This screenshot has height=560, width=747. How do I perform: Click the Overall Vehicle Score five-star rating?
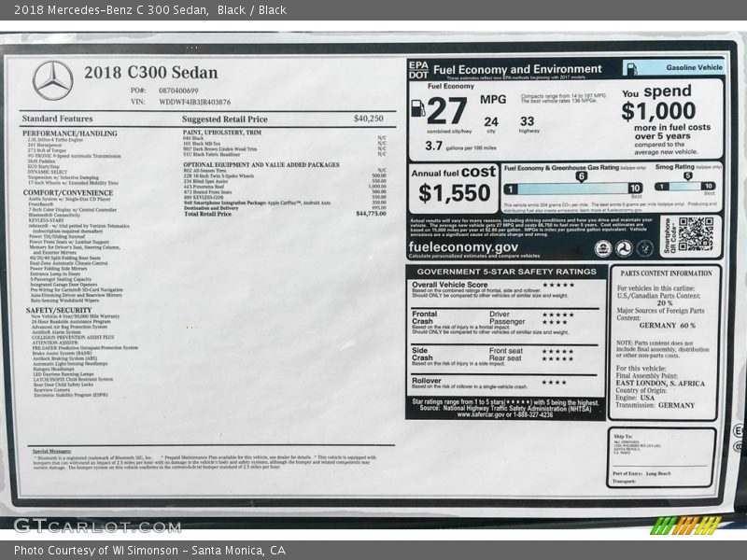(558, 285)
